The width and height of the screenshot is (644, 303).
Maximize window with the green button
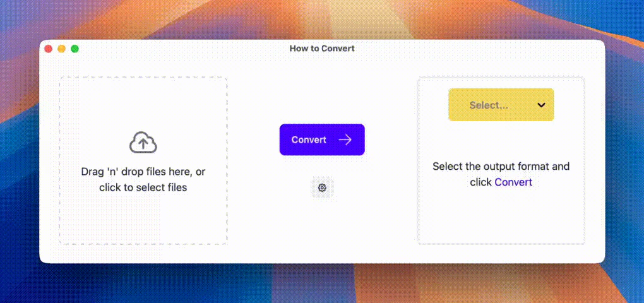coord(75,49)
